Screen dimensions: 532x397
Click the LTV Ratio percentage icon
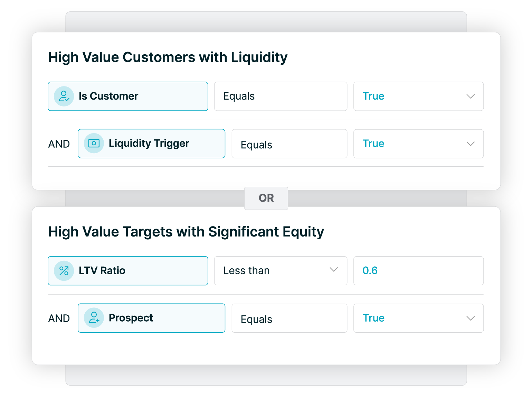pyautogui.click(x=64, y=271)
